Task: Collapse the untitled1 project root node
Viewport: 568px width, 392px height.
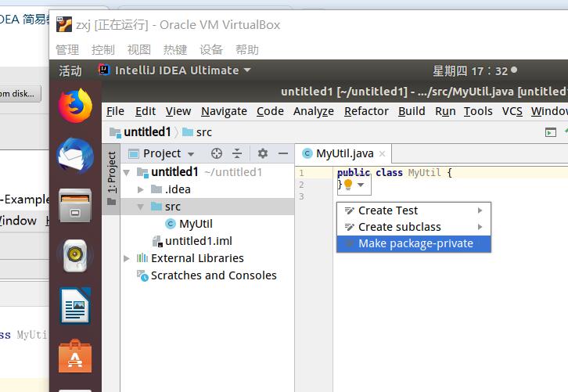Action: pyautogui.click(x=127, y=172)
